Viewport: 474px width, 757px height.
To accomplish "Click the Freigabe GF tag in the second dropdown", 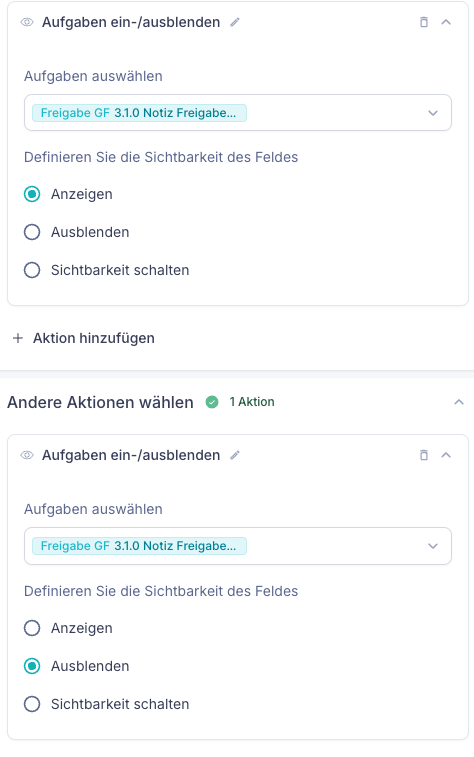I will 139,546.
